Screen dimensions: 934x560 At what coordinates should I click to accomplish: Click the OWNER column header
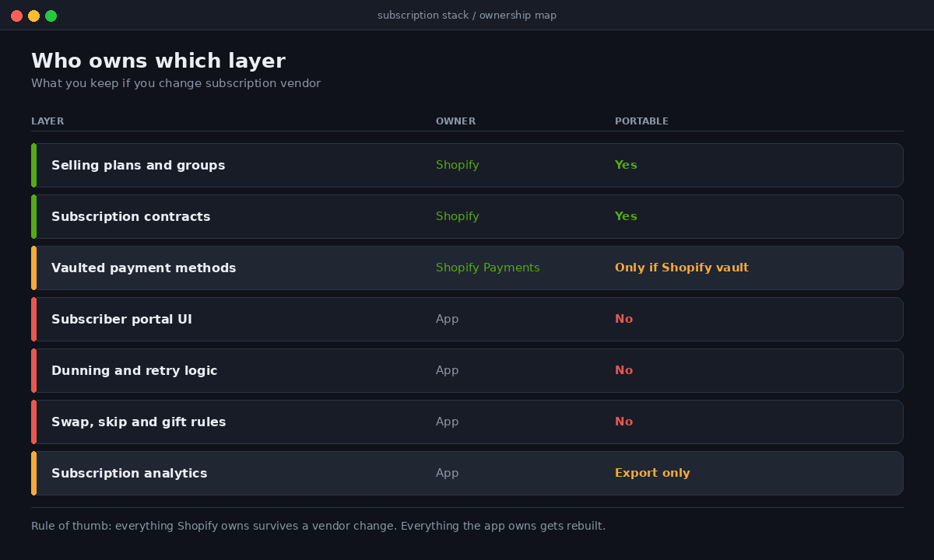pos(455,121)
